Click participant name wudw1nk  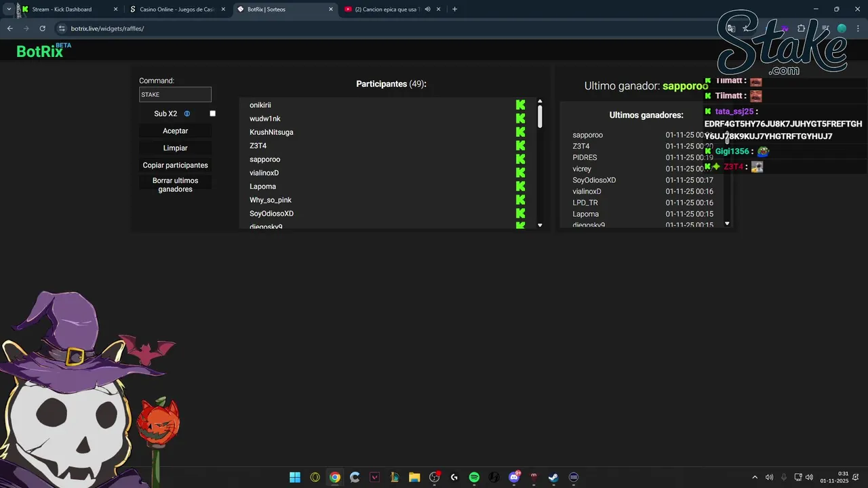(265, 119)
